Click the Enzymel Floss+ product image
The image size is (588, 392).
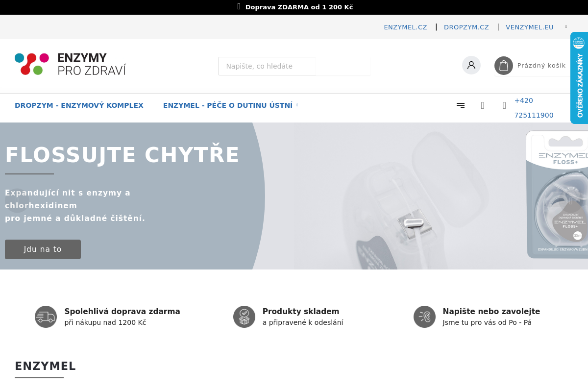click(x=557, y=195)
